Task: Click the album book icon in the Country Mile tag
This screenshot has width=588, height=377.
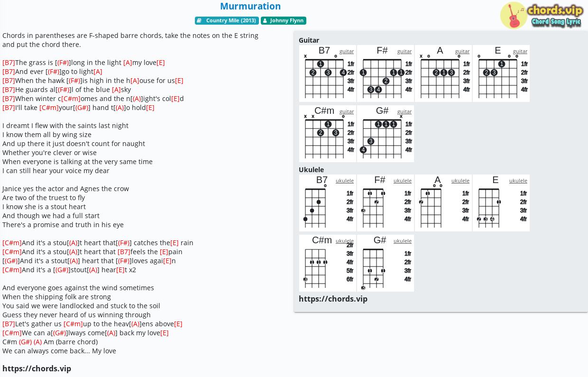Action: pos(200,20)
